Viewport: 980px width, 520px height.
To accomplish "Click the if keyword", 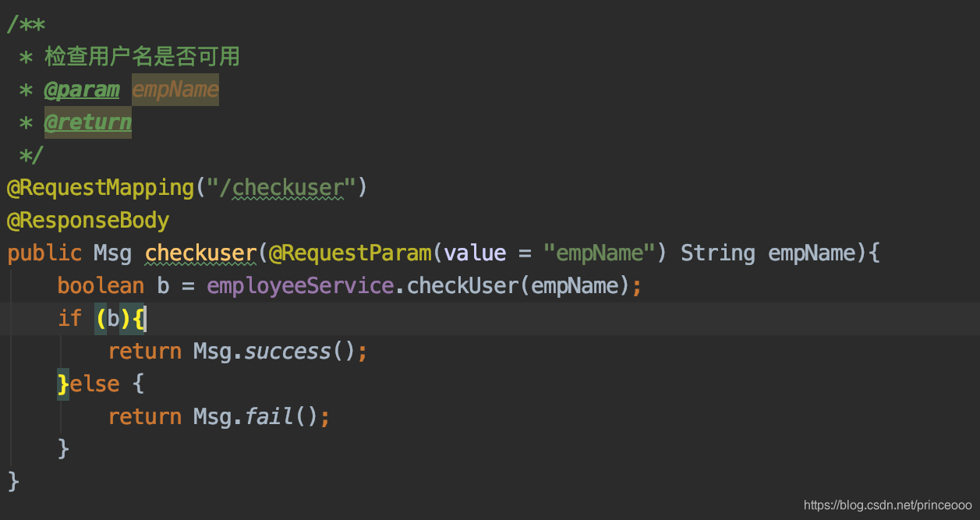I will (69, 319).
